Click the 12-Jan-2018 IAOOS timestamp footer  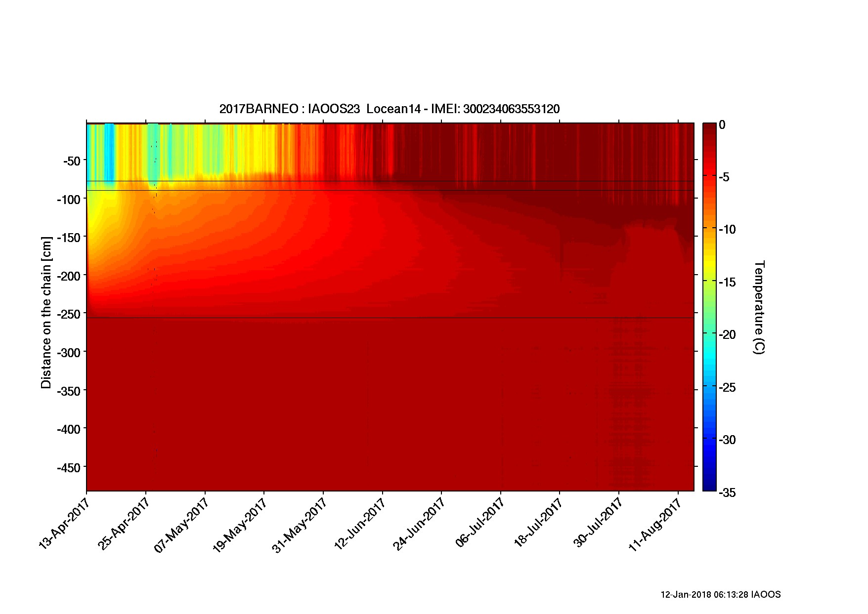tap(720, 595)
